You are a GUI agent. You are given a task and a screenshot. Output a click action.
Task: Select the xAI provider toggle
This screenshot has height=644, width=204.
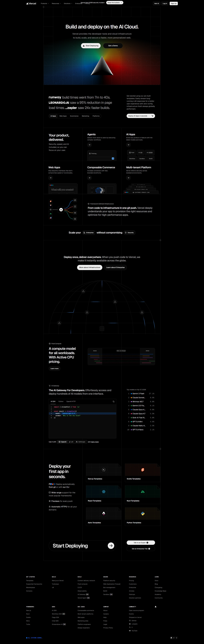[71, 442]
